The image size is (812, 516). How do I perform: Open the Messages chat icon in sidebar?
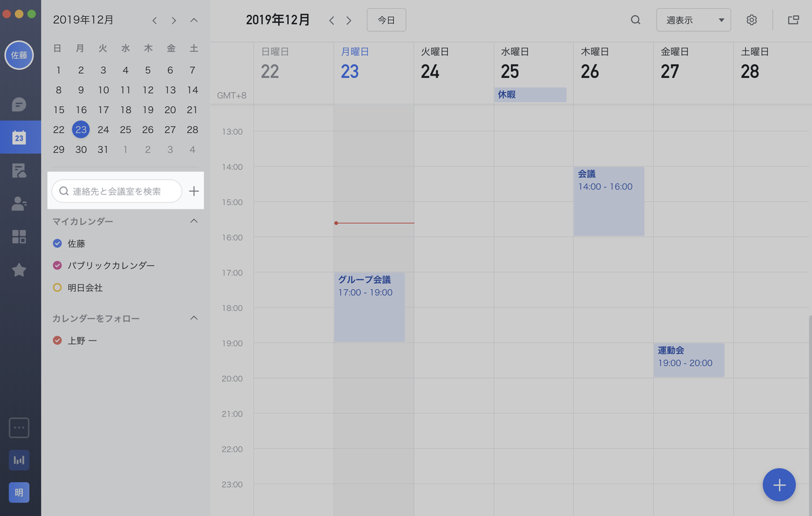[x=19, y=104]
